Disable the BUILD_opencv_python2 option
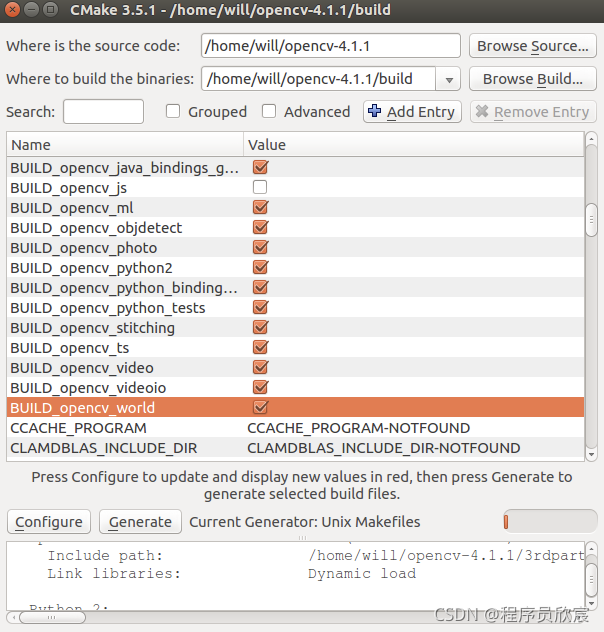This screenshot has width=604, height=632. [260, 268]
